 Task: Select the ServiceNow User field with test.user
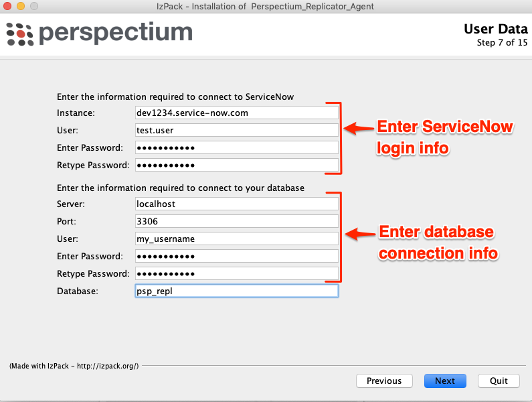[236, 130]
